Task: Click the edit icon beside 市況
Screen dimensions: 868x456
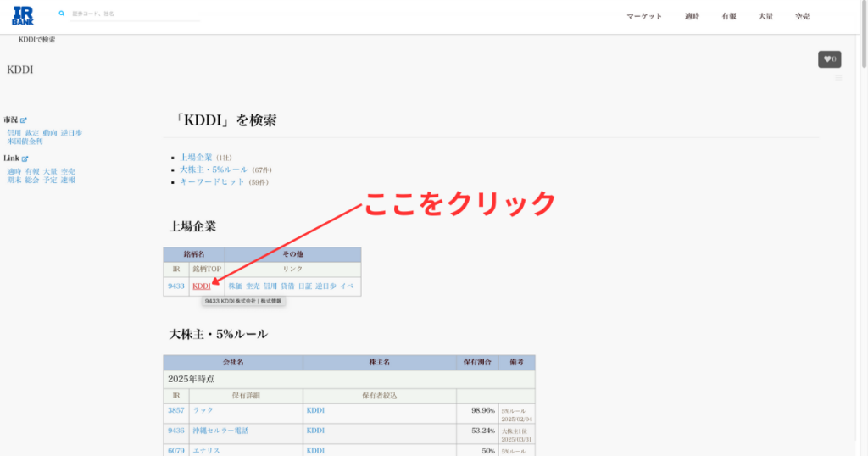Action: click(23, 120)
